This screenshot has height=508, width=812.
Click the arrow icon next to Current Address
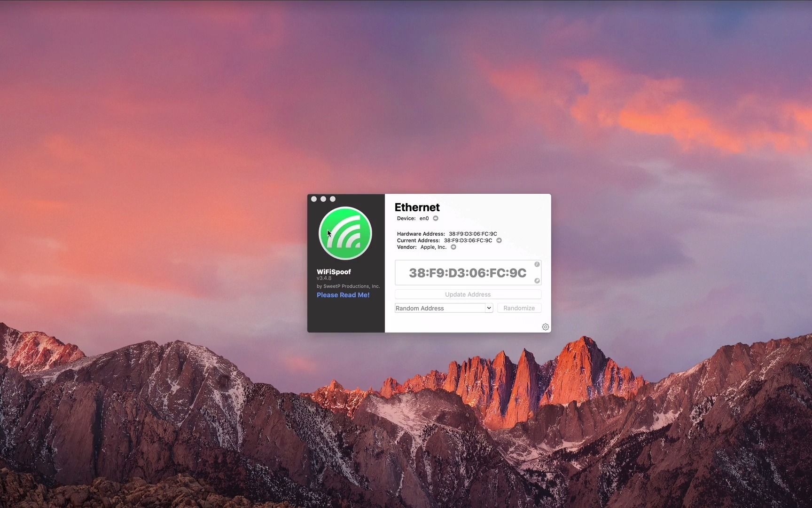coord(499,240)
